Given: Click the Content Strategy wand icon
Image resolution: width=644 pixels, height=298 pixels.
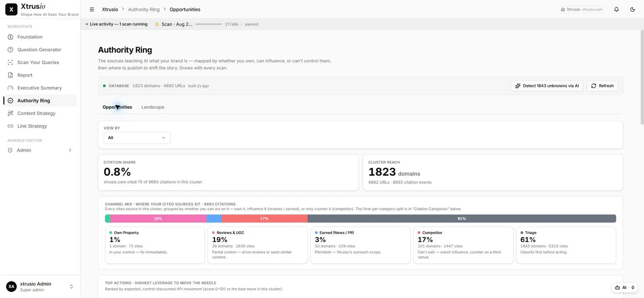Looking at the screenshot, I should (10, 113).
